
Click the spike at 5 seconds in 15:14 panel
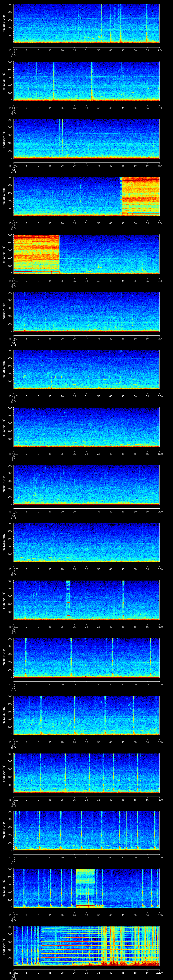point(26,657)
